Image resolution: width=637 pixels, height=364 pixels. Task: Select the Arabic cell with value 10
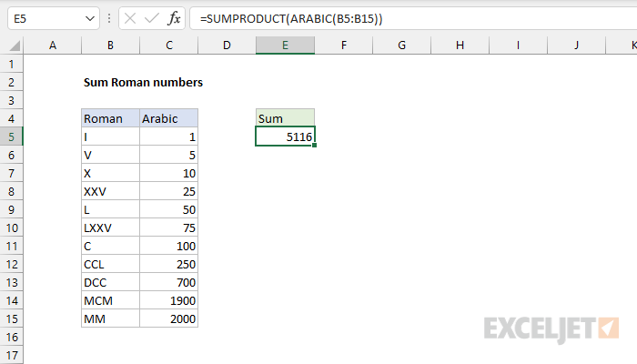click(169, 173)
